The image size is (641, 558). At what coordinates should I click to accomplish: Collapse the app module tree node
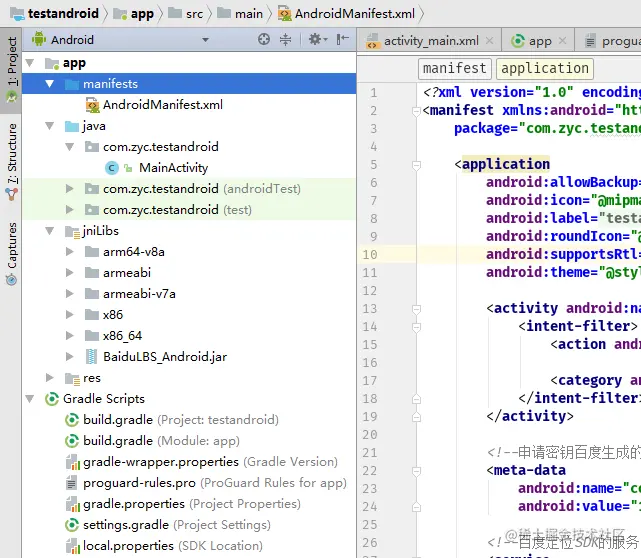(x=29, y=63)
